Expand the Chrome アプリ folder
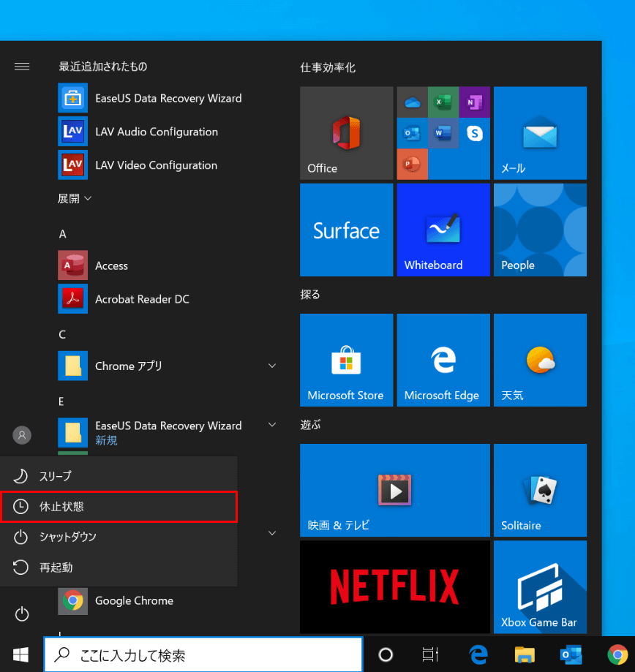The height and width of the screenshot is (672, 635). 272,366
